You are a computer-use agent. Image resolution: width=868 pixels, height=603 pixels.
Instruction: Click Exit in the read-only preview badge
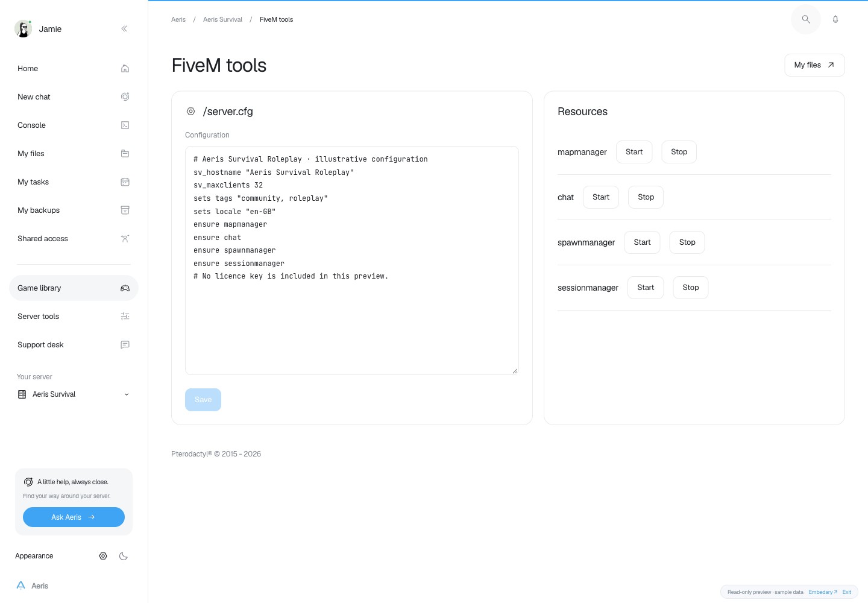847,592
